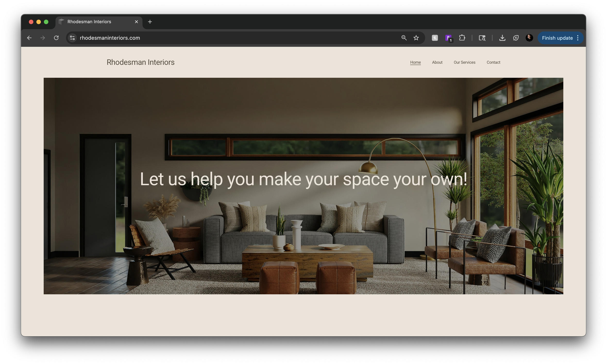Close the Rhodesman Interiors tab

[137, 22]
